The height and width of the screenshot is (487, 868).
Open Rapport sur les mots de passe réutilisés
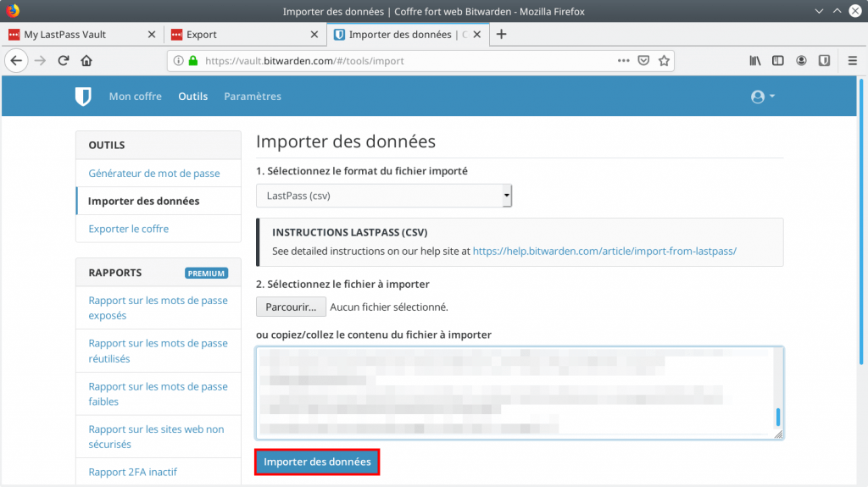(x=158, y=351)
